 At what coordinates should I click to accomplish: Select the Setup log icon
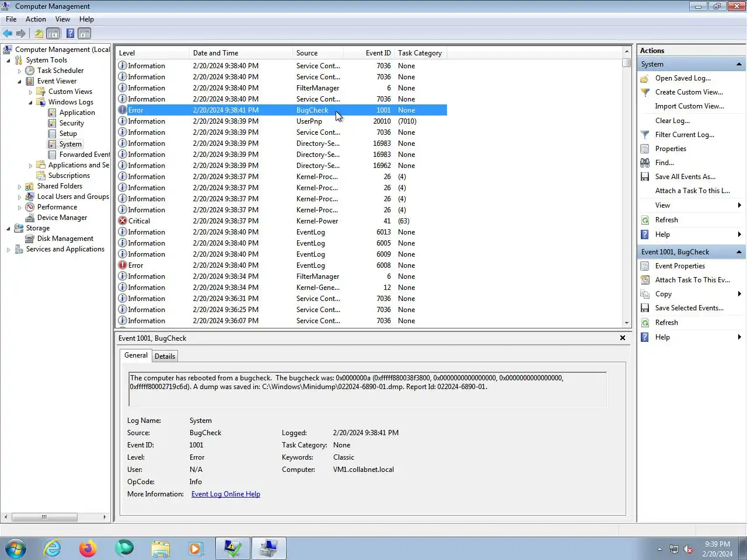(52, 134)
